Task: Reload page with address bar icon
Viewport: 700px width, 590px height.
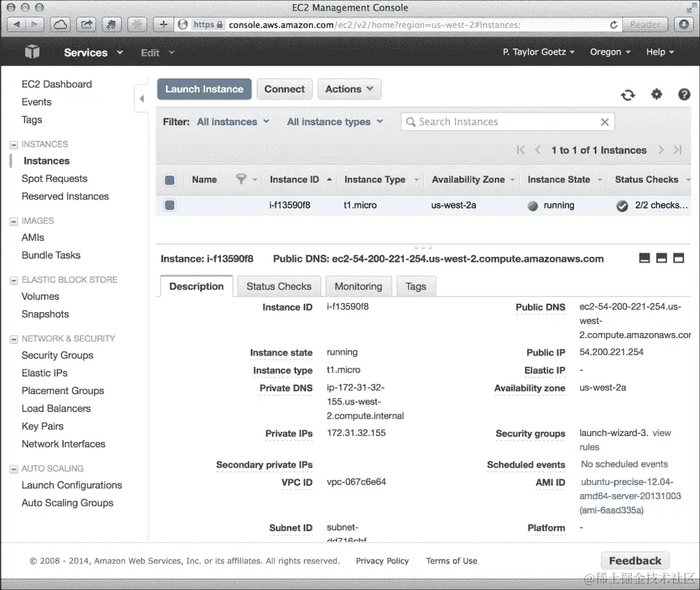Action: (613, 25)
